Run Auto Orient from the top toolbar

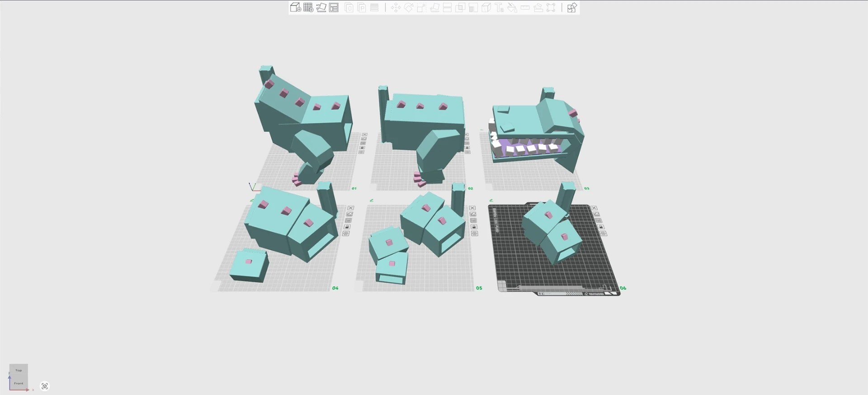[x=321, y=7]
